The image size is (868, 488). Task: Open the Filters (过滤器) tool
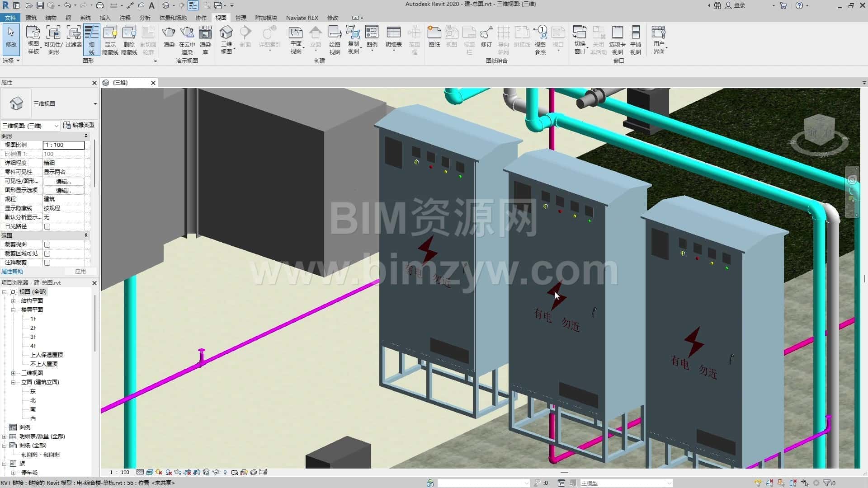click(x=73, y=37)
